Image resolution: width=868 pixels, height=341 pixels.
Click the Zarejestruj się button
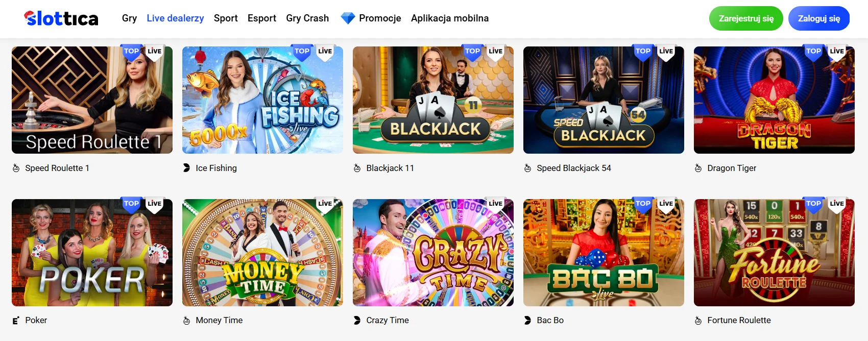746,18
